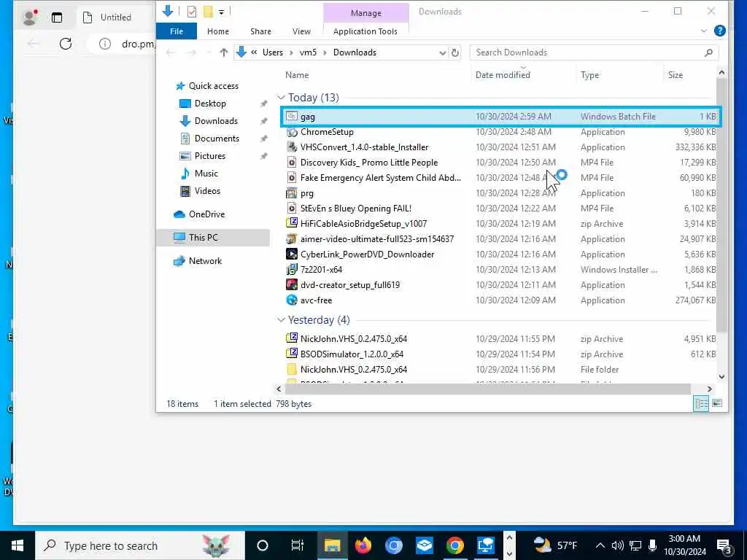Click the StEvEn s Bluey MP4 icon
Image resolution: width=747 pixels, height=560 pixels.
[x=292, y=209]
